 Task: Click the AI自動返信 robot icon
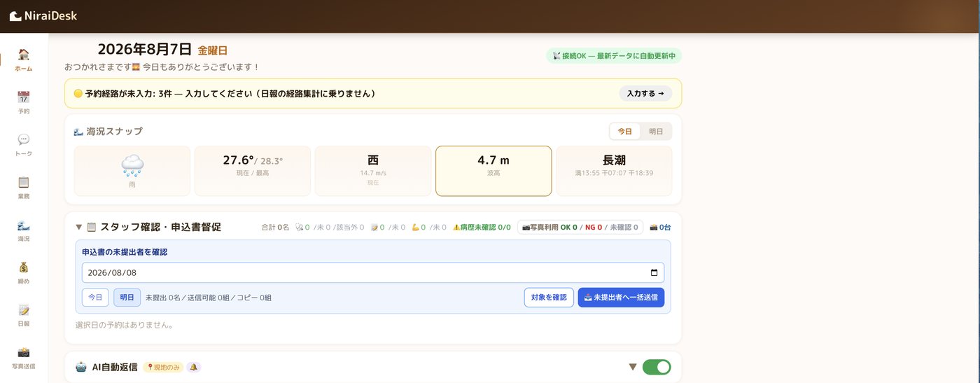[x=80, y=367]
